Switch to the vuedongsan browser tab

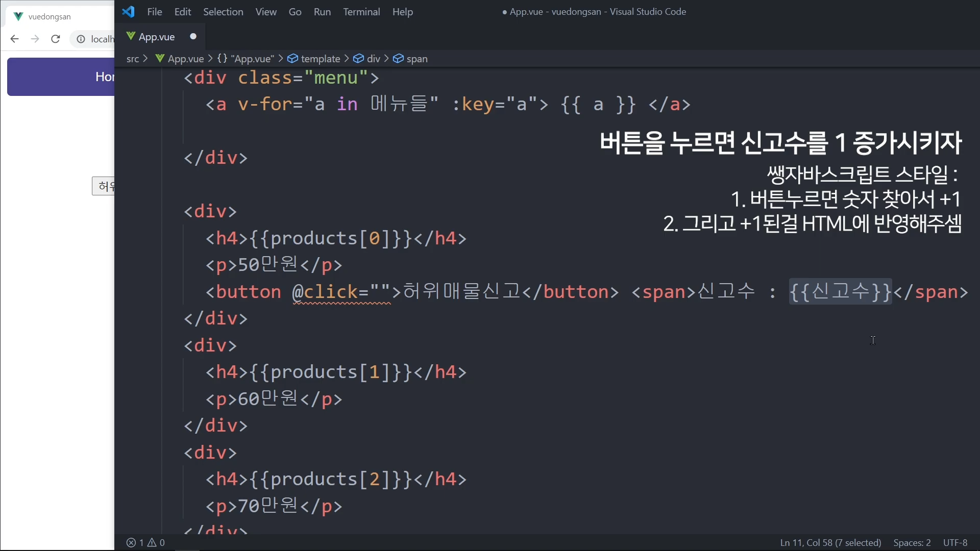tap(50, 17)
